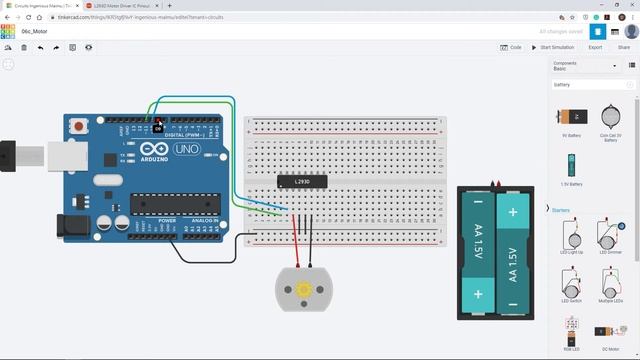Edit the 06c_Motor design name

[x=35, y=31]
